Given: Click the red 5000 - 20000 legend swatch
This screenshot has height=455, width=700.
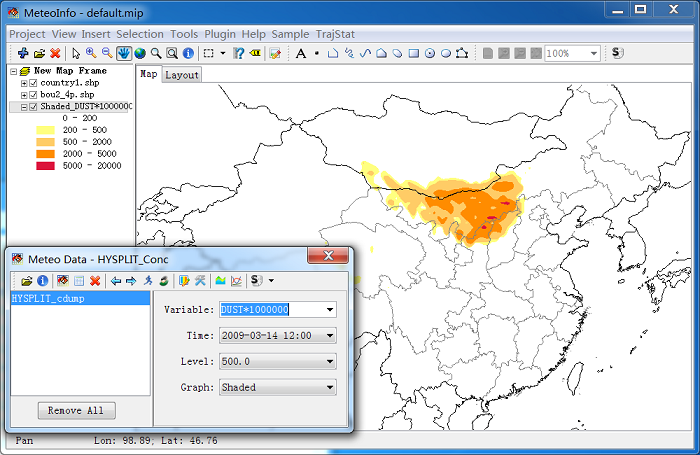Looking at the screenshot, I should [x=46, y=166].
